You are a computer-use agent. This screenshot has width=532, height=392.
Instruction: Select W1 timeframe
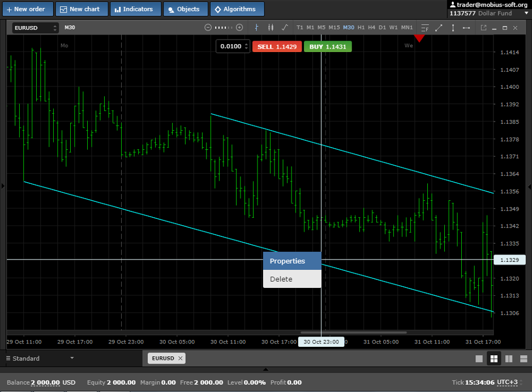393,28
